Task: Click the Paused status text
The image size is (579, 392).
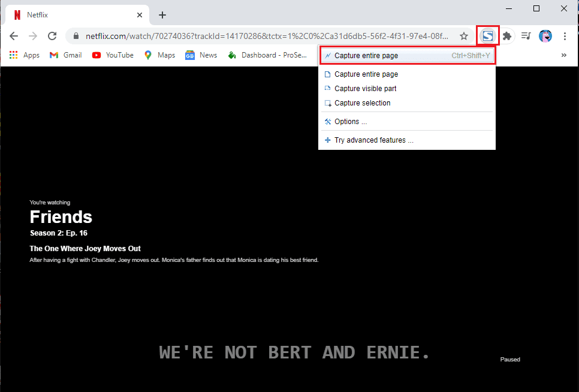Action: (510, 359)
